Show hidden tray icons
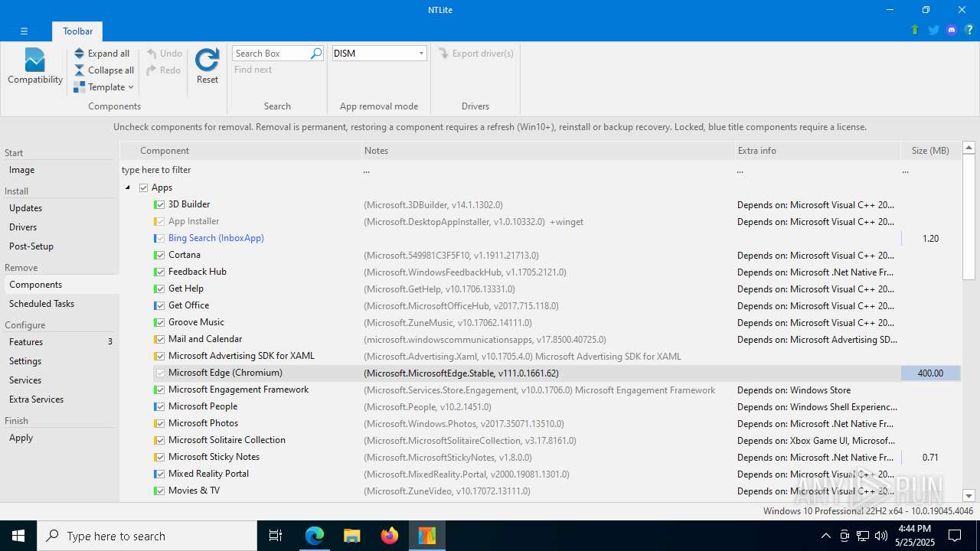The width and height of the screenshot is (980, 551). click(x=826, y=536)
